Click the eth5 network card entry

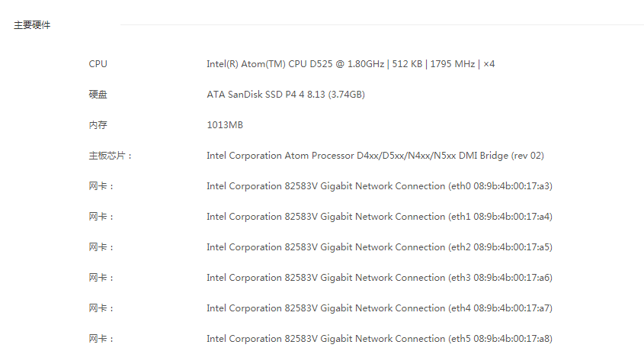click(x=380, y=339)
